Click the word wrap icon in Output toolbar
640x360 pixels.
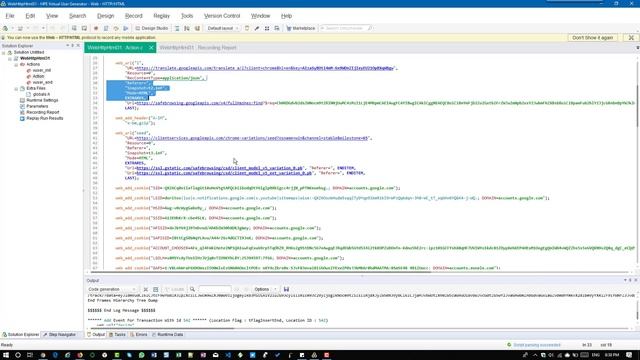156,289
